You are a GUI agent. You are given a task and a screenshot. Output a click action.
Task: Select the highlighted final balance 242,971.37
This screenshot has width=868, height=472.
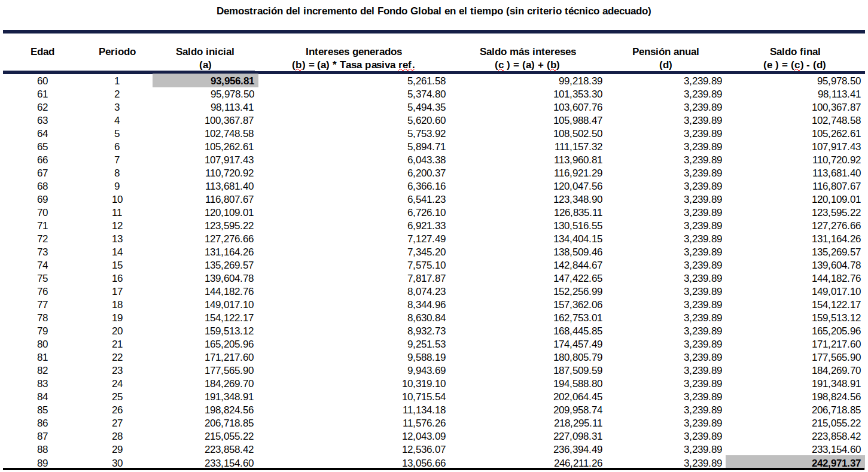(794, 463)
